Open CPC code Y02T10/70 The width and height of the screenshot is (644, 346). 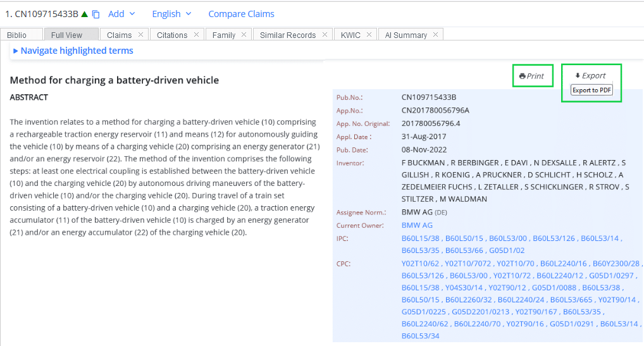coord(516,264)
